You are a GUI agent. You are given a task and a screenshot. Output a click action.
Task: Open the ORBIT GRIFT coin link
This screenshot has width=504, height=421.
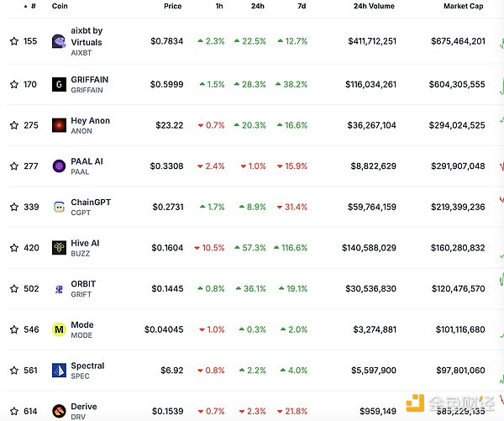click(83, 288)
